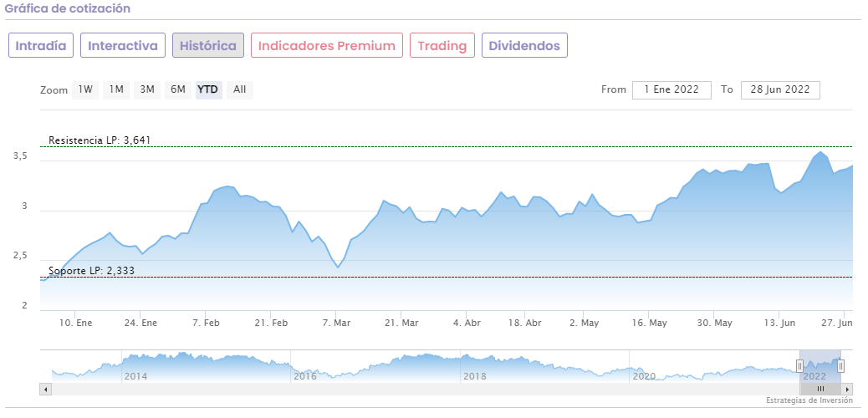
Task: Click the Trading button
Action: [442, 46]
